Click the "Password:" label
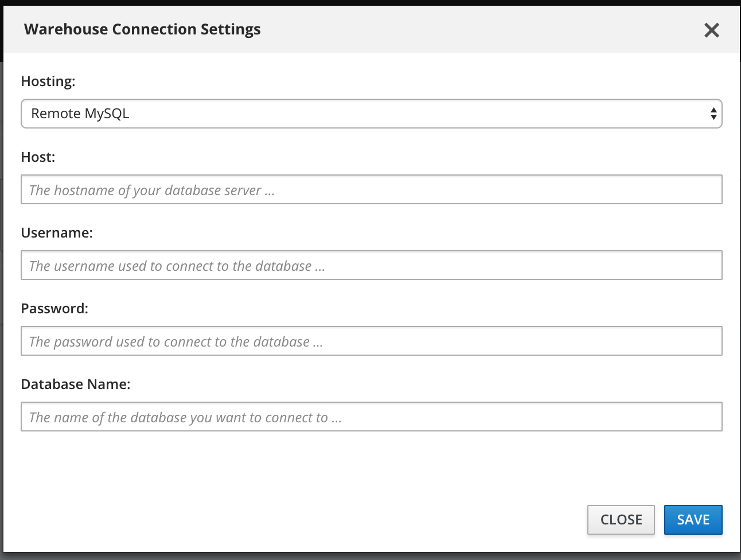Screen dimensions: 741x560 pos(54,309)
